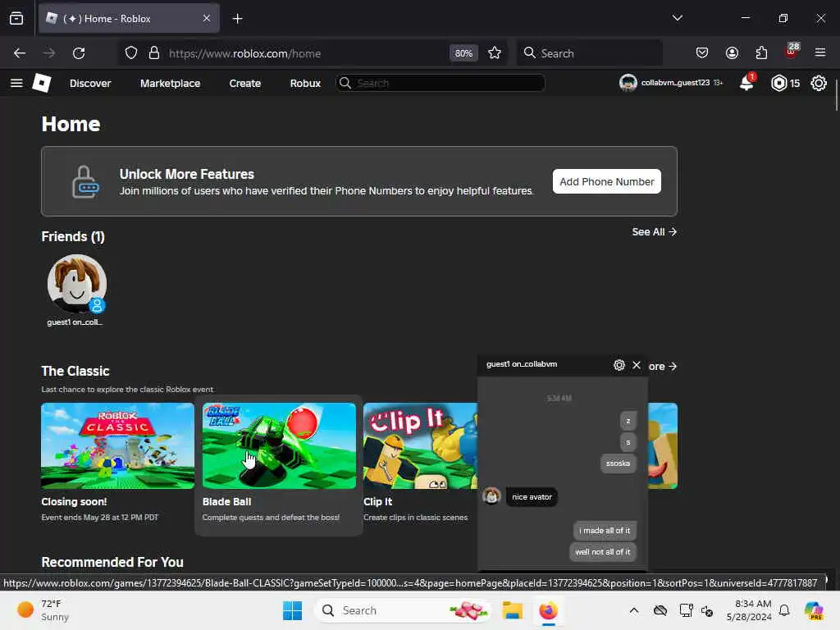Open the tracking protection shield icon
This screenshot has height=630, width=840.
[131, 53]
